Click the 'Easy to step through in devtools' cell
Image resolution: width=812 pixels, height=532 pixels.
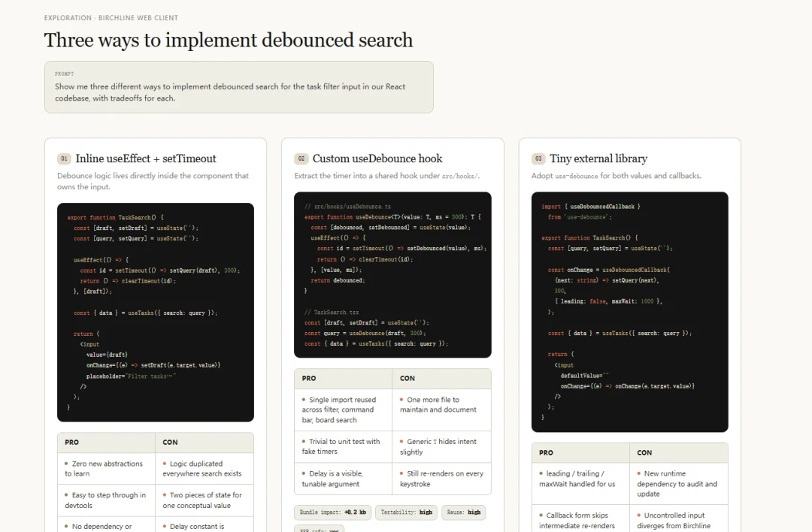click(x=106, y=500)
